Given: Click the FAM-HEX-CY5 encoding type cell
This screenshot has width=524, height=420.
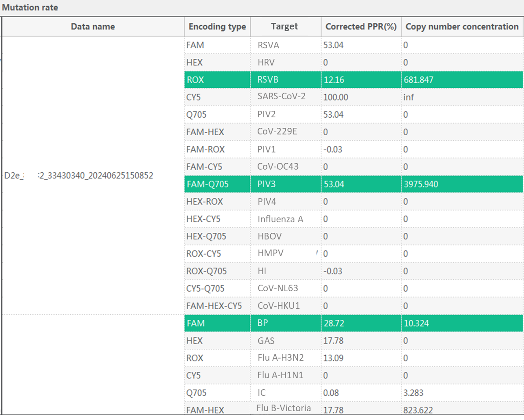Looking at the screenshot, I should [x=214, y=306].
